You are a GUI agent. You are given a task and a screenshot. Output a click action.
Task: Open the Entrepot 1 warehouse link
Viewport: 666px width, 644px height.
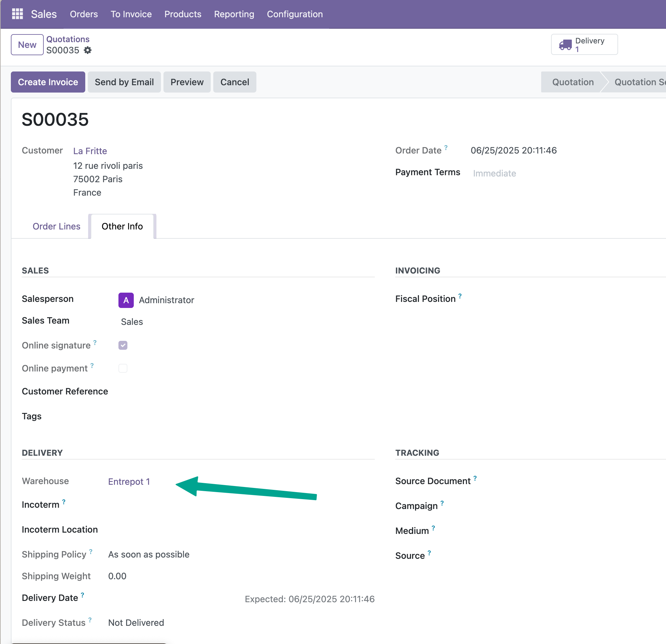coord(129,481)
